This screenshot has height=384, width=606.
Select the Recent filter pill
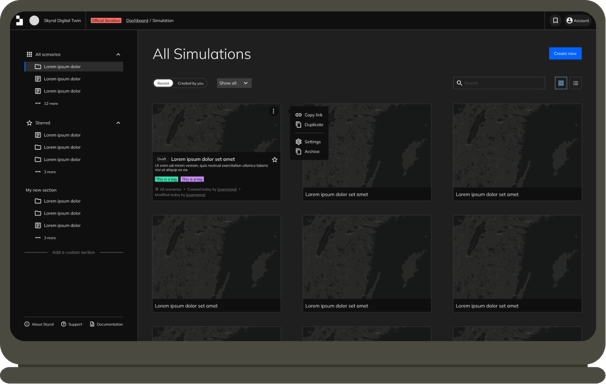163,83
